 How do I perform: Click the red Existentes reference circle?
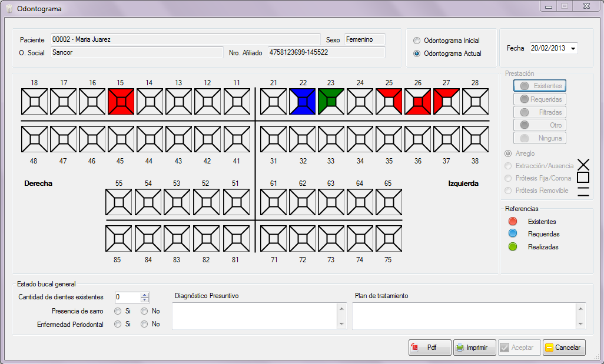click(513, 222)
